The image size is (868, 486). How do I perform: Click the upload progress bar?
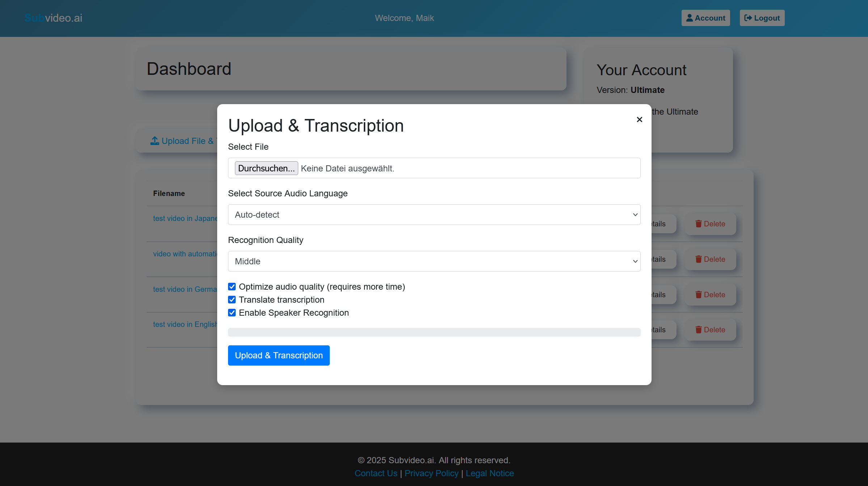coord(434,332)
